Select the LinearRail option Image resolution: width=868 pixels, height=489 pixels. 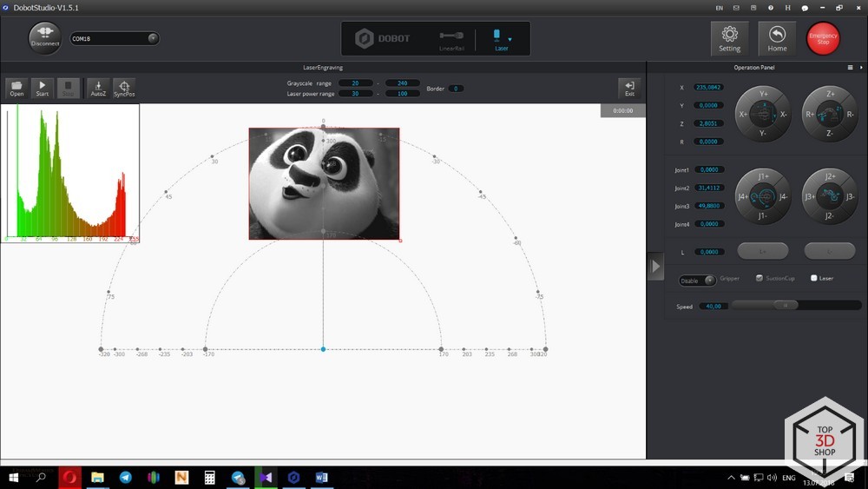coord(451,39)
